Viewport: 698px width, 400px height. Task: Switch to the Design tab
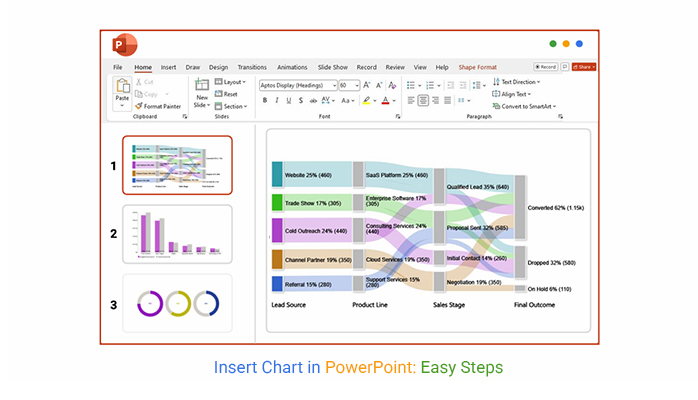[x=219, y=67]
